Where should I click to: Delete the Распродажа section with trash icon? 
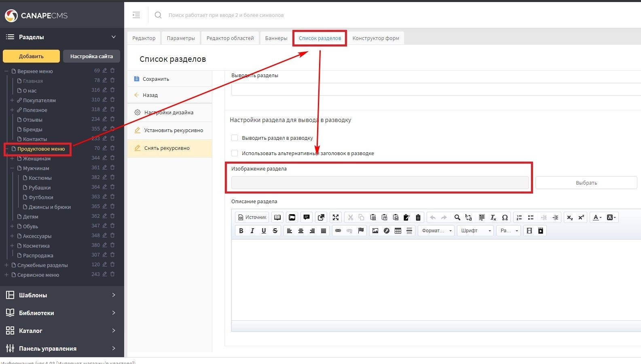point(112,255)
